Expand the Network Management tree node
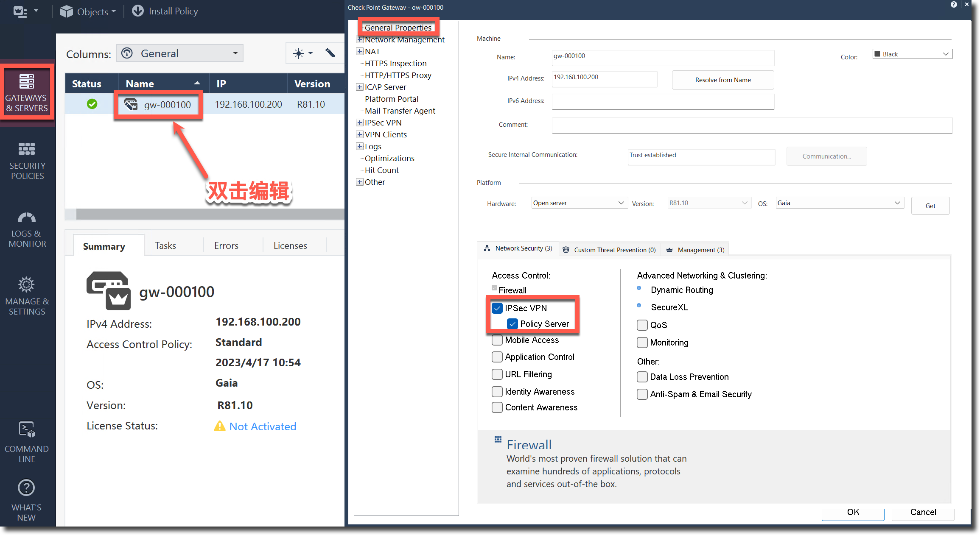Viewport: 980px width, 535px height. [360, 39]
